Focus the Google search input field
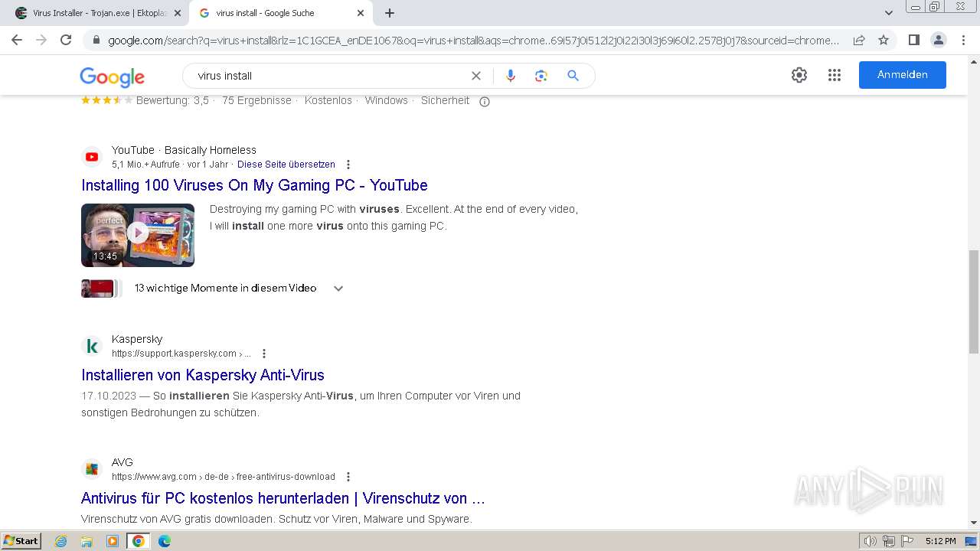The image size is (980, 551). click(x=329, y=76)
